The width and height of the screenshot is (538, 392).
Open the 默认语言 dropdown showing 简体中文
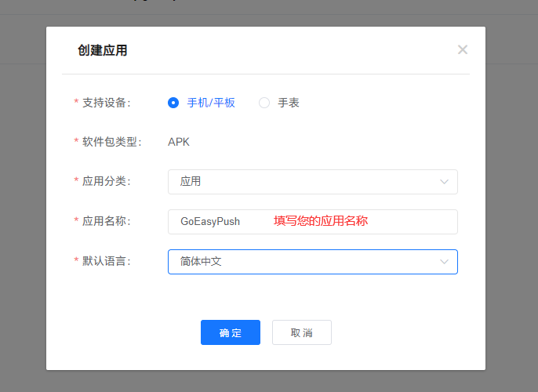click(313, 262)
